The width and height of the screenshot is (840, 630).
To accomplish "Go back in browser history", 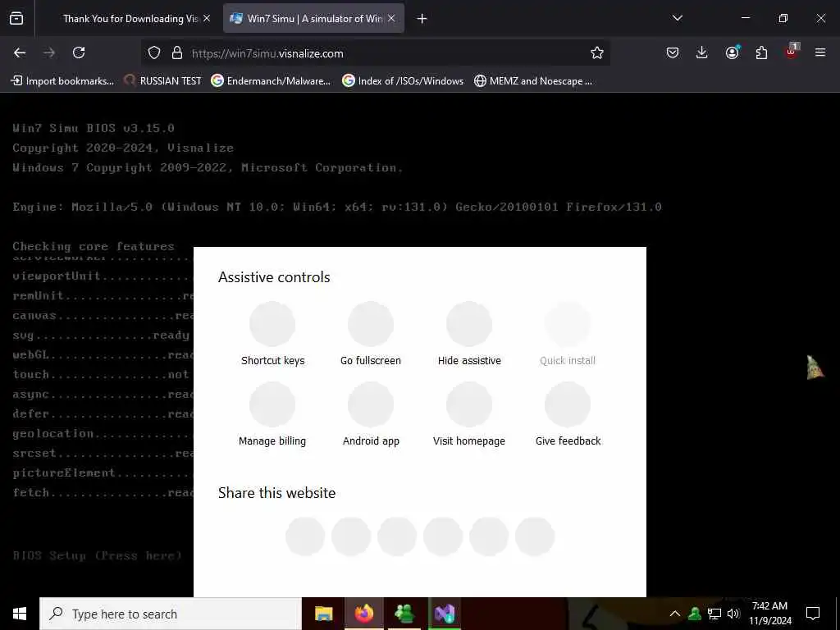I will [x=20, y=52].
